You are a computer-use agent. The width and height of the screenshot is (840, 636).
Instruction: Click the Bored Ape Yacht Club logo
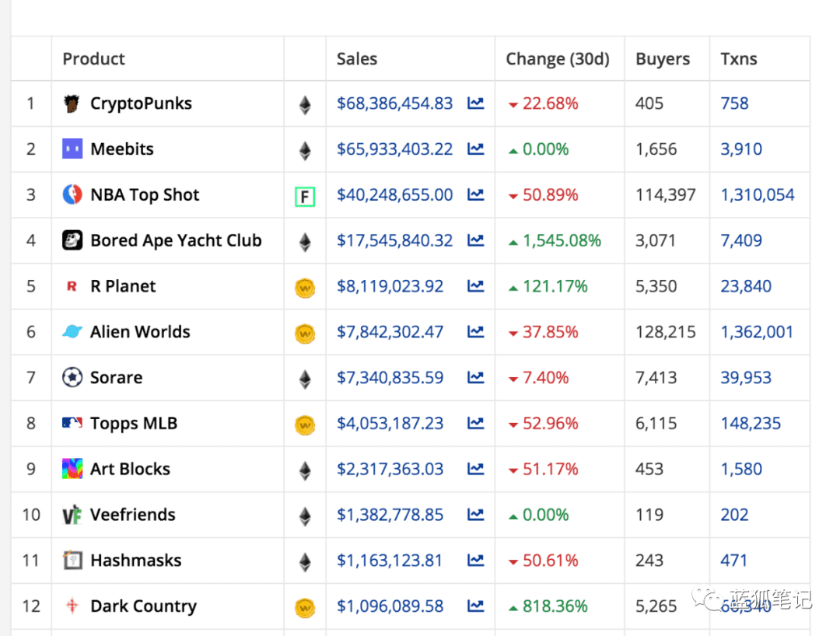click(72, 239)
